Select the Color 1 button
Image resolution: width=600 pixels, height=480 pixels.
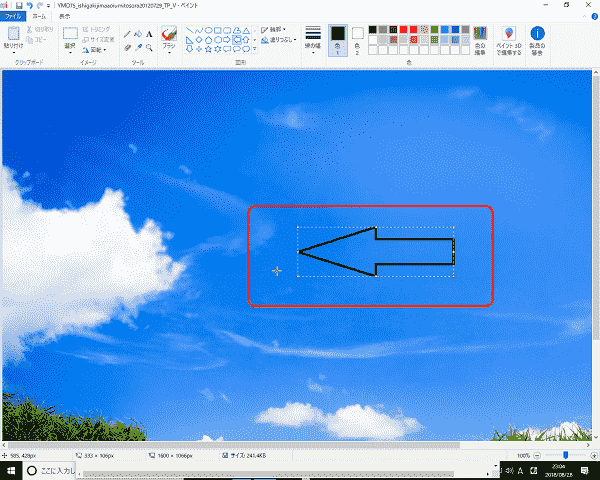(338, 40)
